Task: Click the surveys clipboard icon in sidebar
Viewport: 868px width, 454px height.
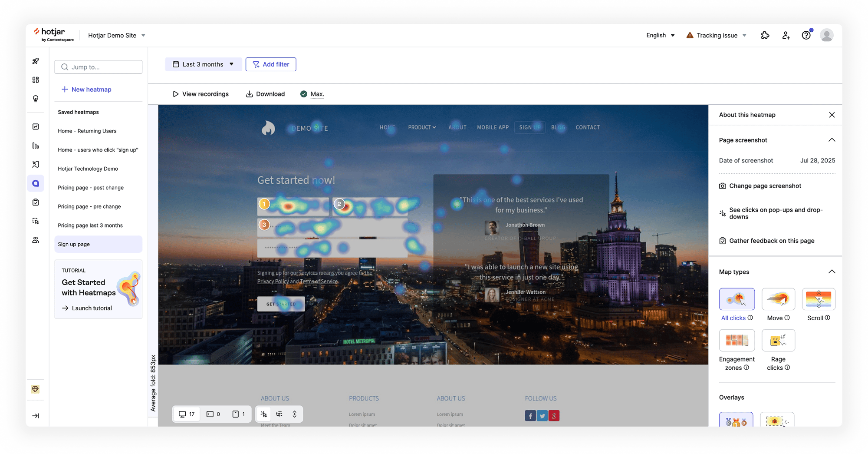Action: 36,202
